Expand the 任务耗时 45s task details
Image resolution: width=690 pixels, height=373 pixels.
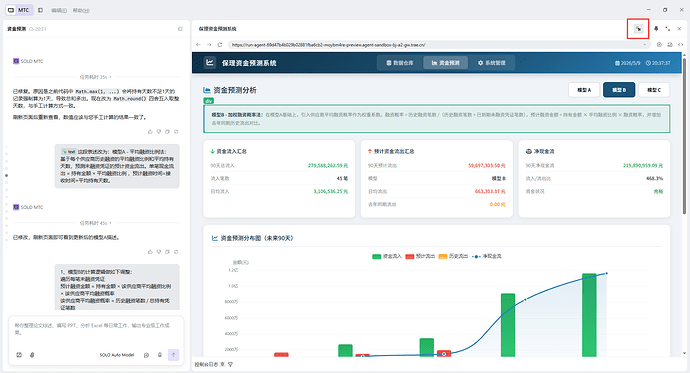(x=95, y=223)
